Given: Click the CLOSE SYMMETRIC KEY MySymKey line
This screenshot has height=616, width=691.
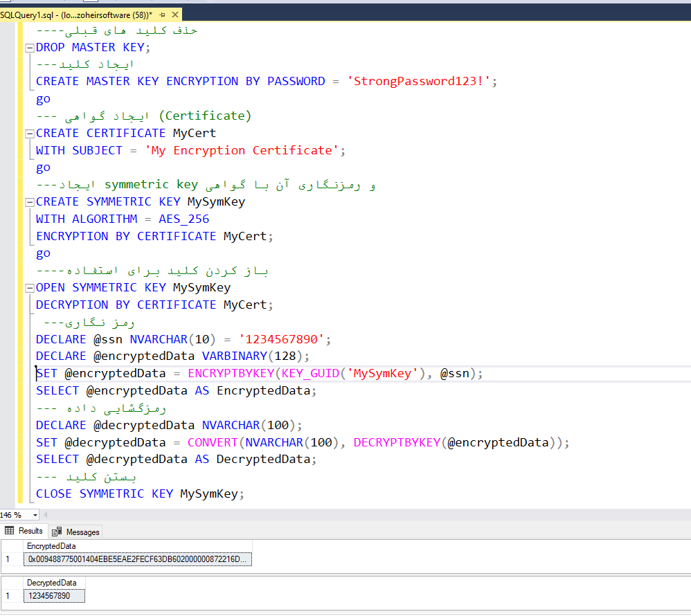Looking at the screenshot, I should [x=140, y=494].
